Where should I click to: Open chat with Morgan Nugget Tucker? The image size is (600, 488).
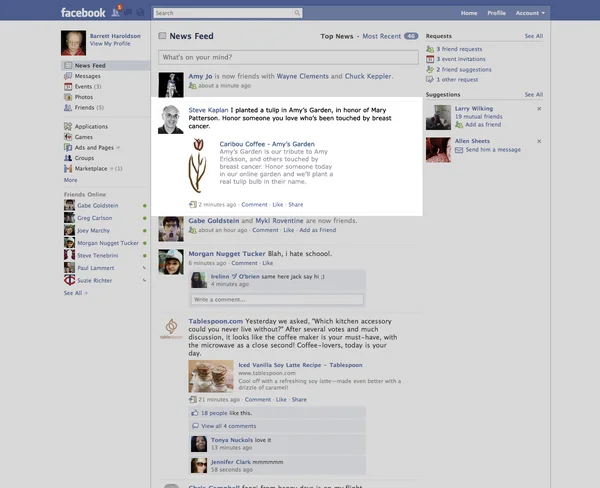pyautogui.click(x=108, y=243)
